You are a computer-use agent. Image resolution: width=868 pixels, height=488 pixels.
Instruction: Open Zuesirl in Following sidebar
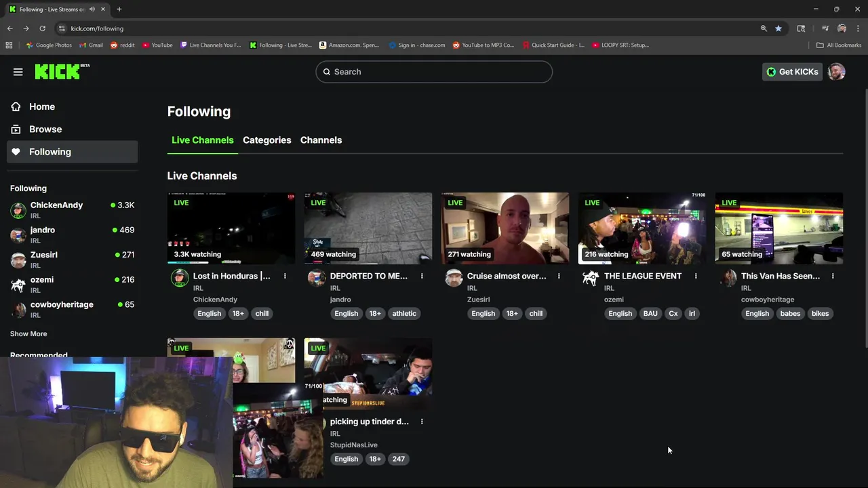(72, 260)
